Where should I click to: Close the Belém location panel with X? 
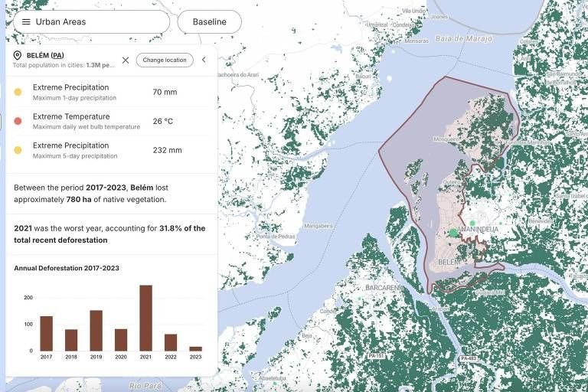tap(126, 60)
